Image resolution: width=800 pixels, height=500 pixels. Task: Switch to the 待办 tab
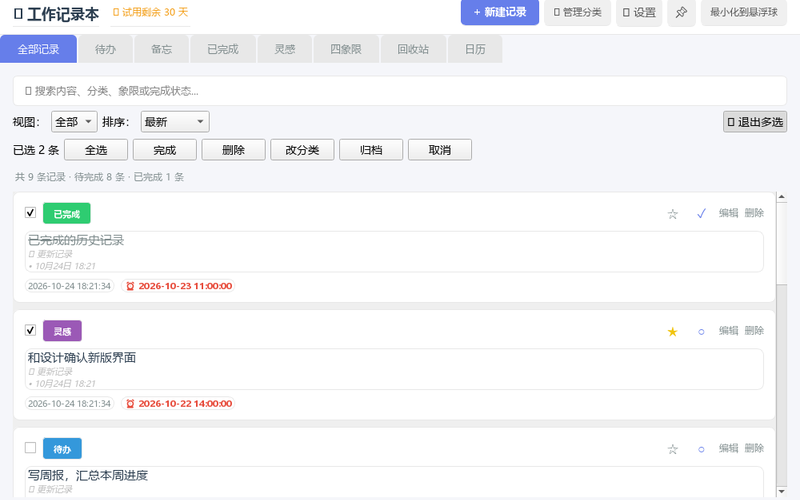pos(106,49)
